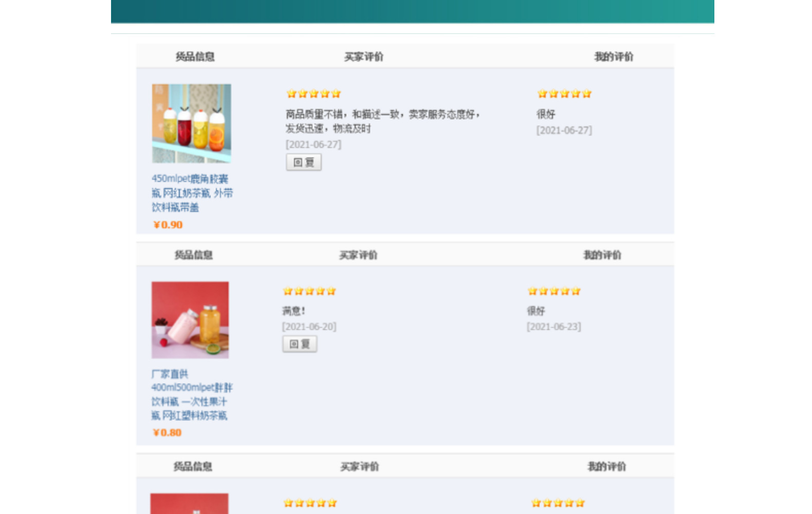Open the pink and yellow bottles thumbnail
The image size is (812, 514).
click(190, 320)
